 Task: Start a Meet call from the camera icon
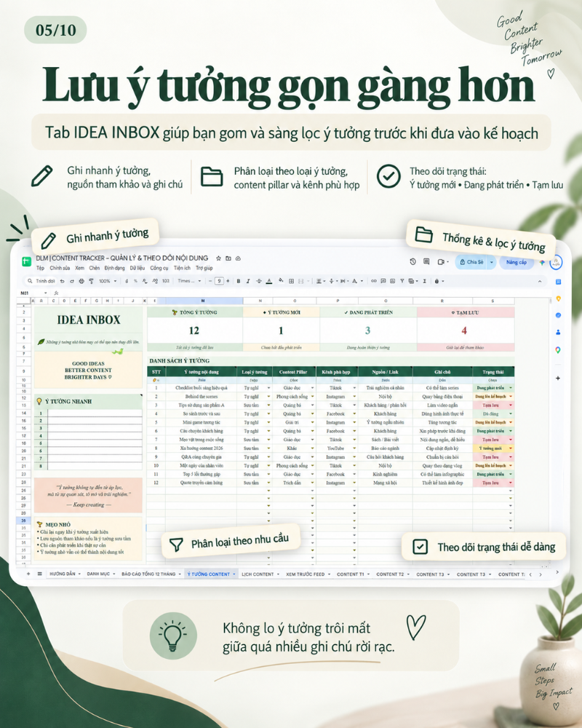coord(441,262)
